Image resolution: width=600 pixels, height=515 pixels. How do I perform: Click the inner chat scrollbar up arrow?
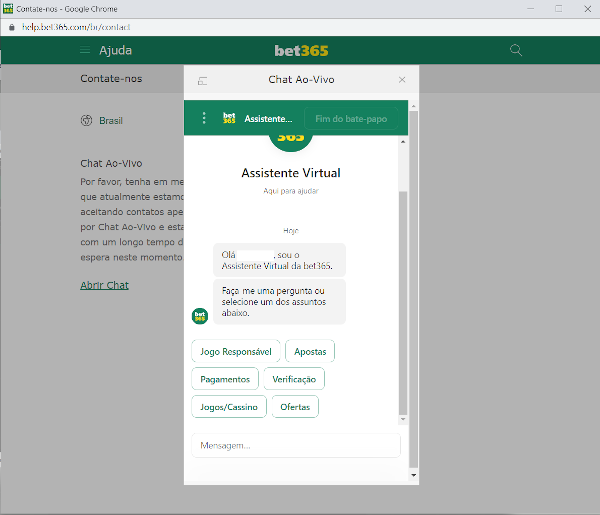pyautogui.click(x=403, y=142)
